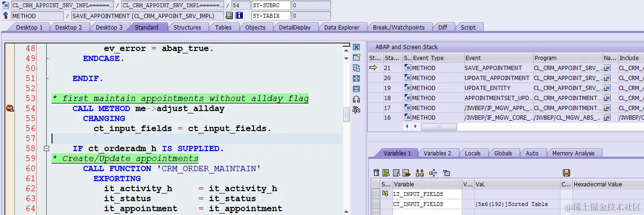Click the LT_INPUT_FIELDS change icon
This screenshot has height=215, width=644.
click(x=385, y=194)
